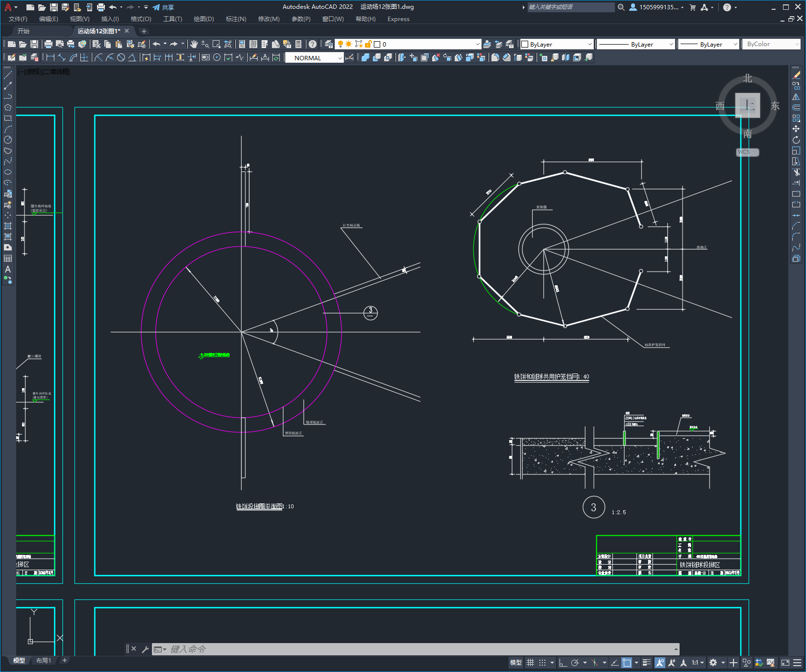
Task: Toggle polar tracking in status bar
Action: click(x=575, y=663)
